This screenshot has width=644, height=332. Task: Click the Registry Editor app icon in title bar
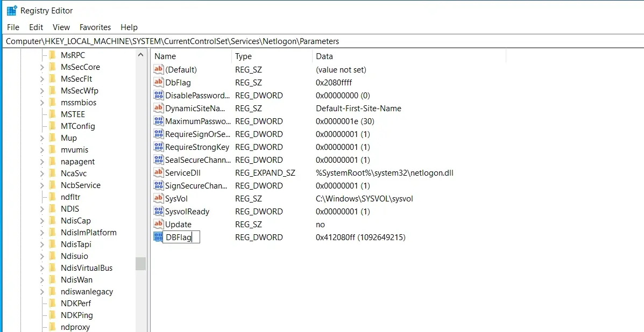click(12, 11)
